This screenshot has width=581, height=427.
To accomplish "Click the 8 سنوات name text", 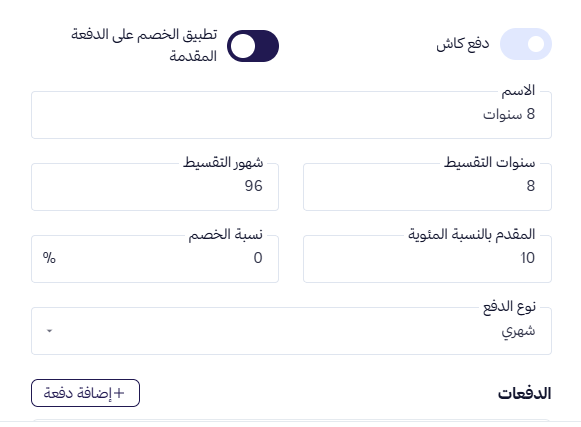I will tap(509, 114).
